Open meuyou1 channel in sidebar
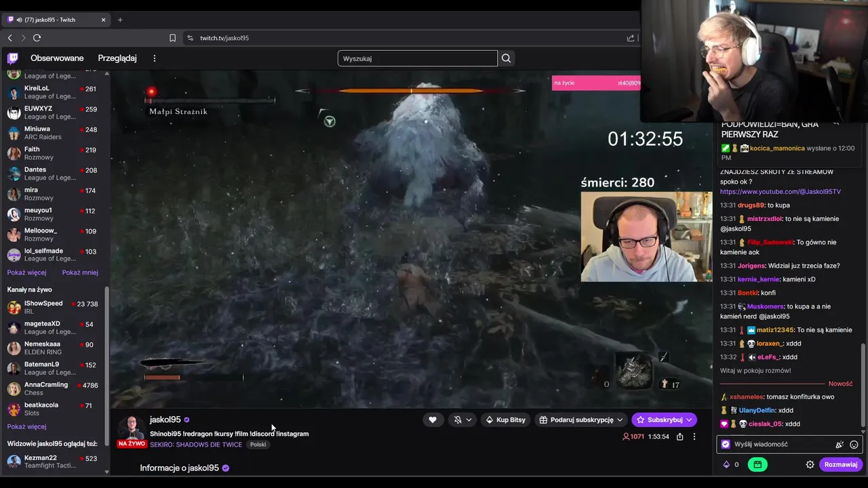 tap(53, 214)
